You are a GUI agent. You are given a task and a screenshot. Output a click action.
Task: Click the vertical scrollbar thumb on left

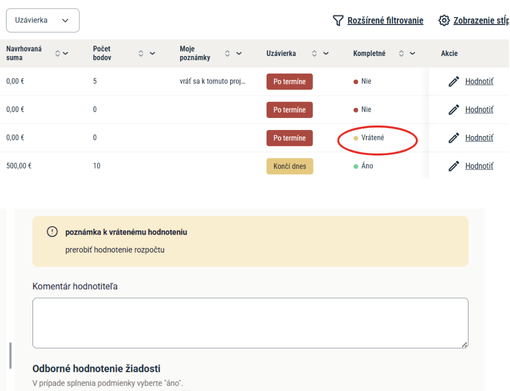coord(11,355)
